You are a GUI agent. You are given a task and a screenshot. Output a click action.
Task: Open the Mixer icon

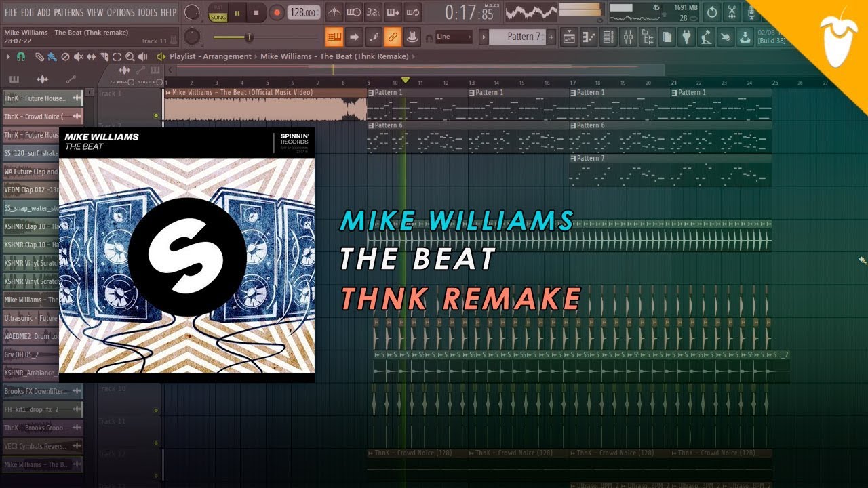(628, 36)
